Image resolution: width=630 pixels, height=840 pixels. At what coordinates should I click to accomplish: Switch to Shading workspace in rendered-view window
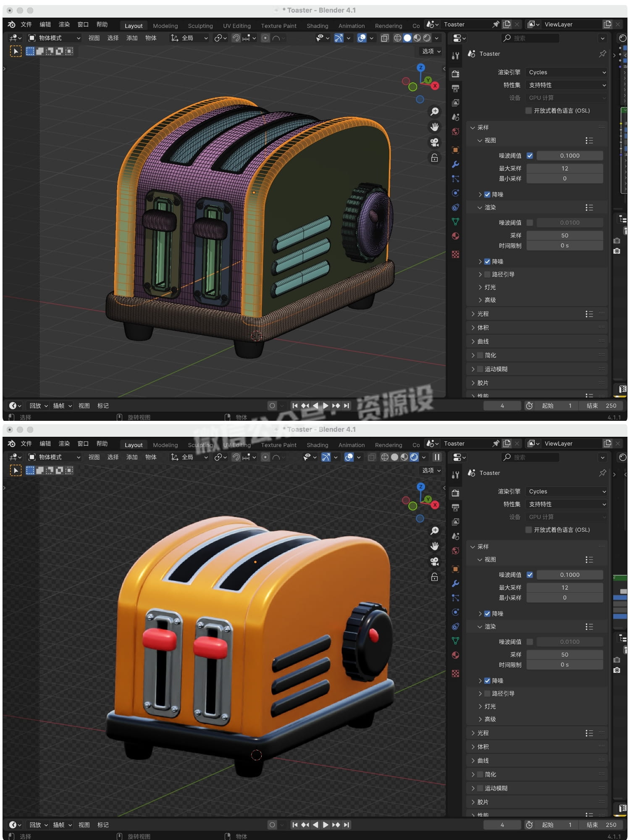tap(317, 445)
